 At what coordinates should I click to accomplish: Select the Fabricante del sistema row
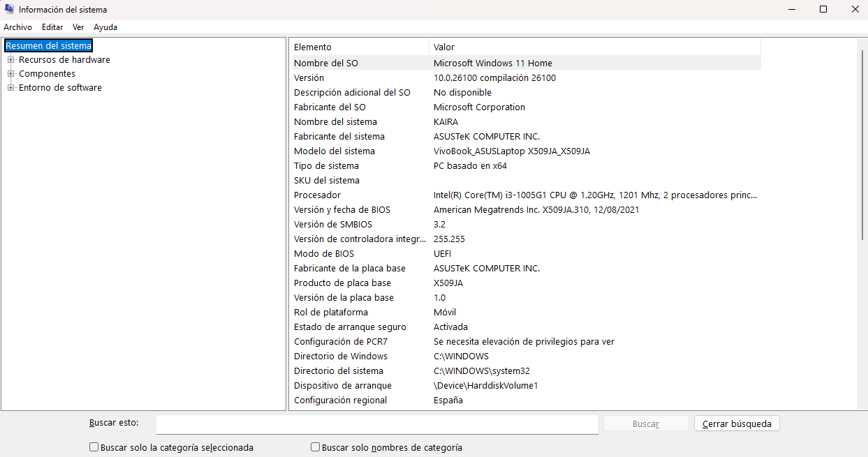click(x=525, y=136)
